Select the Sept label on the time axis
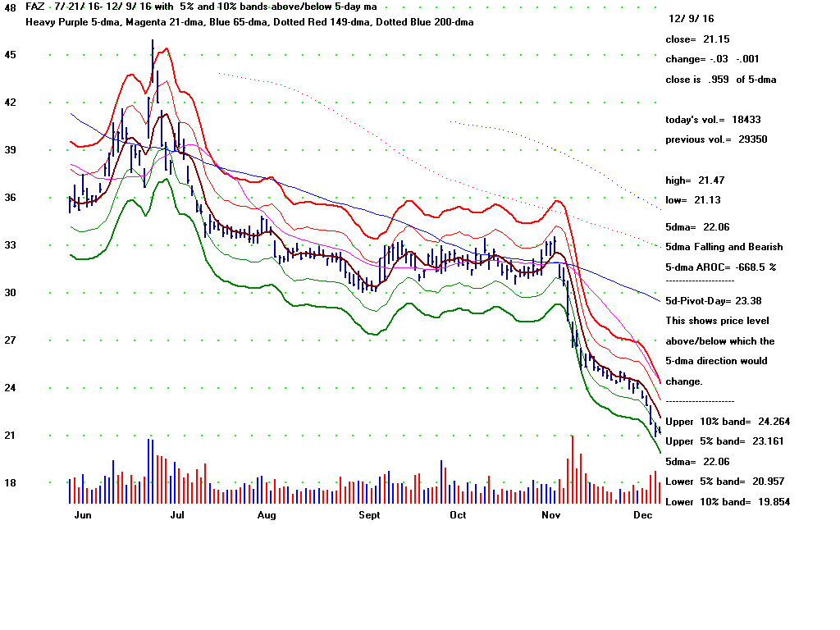 [369, 515]
